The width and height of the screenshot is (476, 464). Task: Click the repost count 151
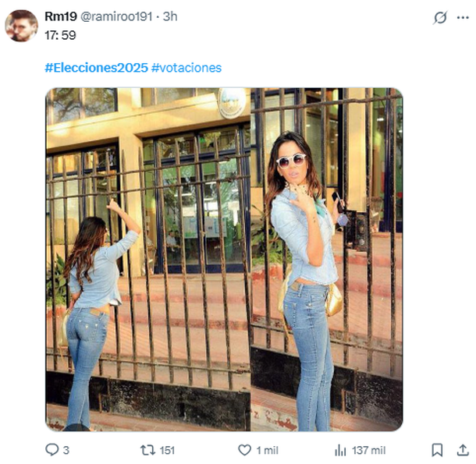[x=166, y=450]
